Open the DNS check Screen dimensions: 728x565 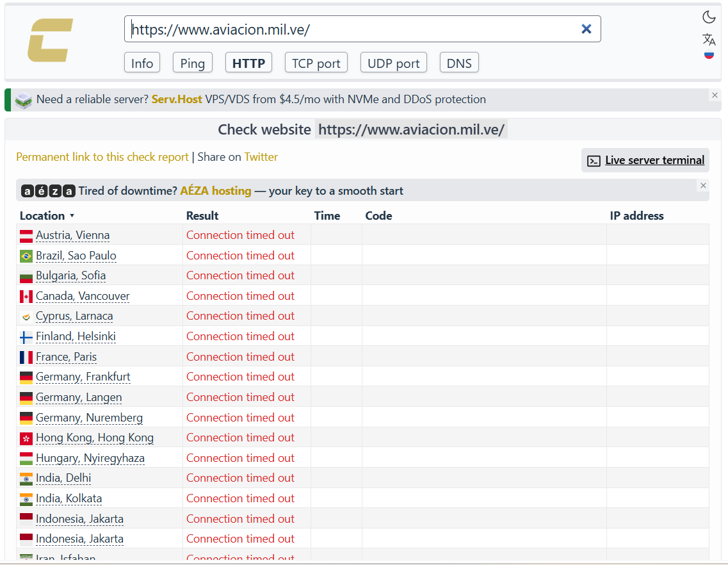(x=458, y=63)
